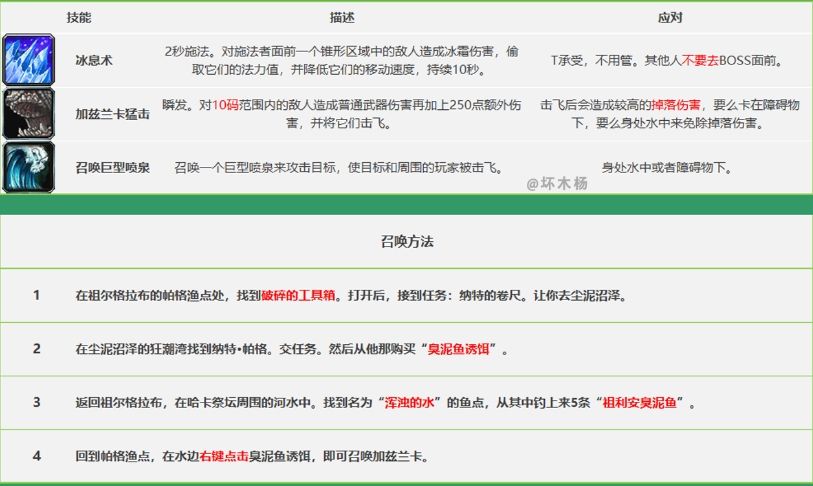Click the red 破碎的工具箱 text
This screenshot has width=813, height=486.
tap(298, 296)
